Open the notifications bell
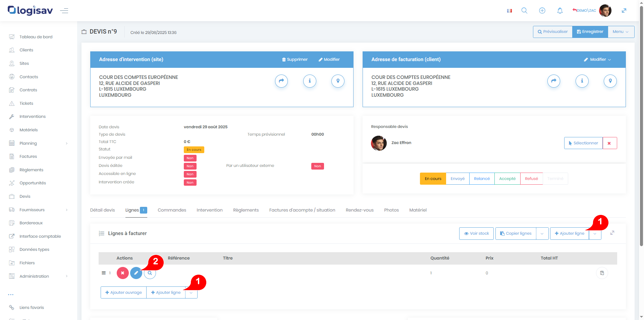The image size is (644, 320). click(x=560, y=11)
